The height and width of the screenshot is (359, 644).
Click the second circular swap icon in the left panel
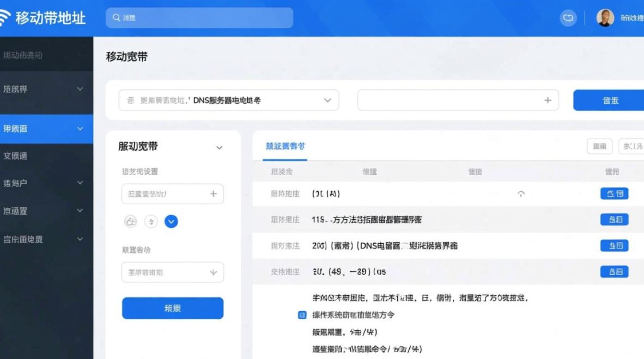pyautogui.click(x=151, y=221)
